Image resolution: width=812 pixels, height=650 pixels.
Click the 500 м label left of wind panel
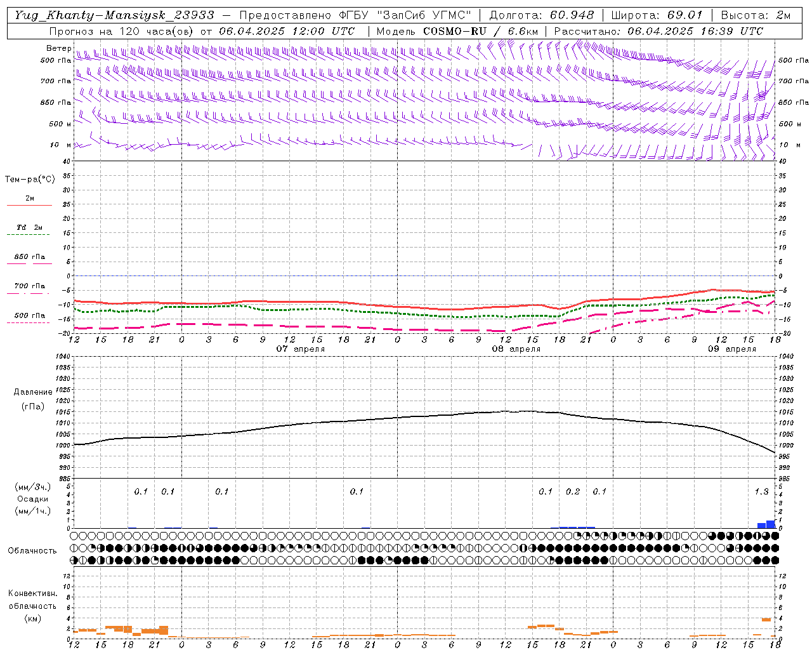(x=61, y=124)
